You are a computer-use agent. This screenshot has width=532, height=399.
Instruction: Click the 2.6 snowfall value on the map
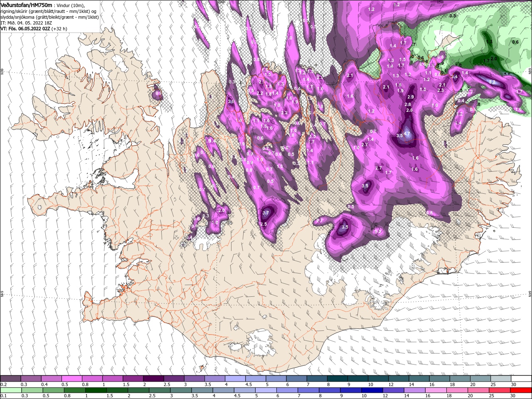409,110
